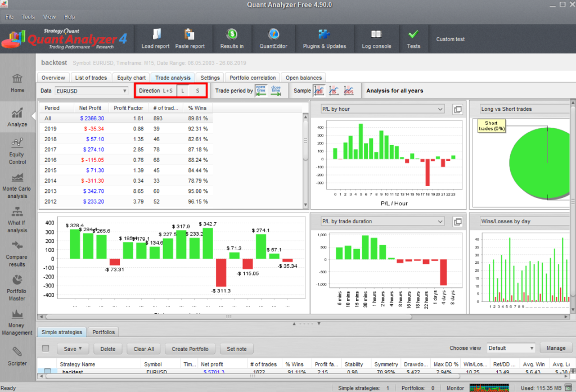Open Custom test from the toolbar
Image resolution: width=576 pixels, height=392 pixels.
click(x=451, y=39)
